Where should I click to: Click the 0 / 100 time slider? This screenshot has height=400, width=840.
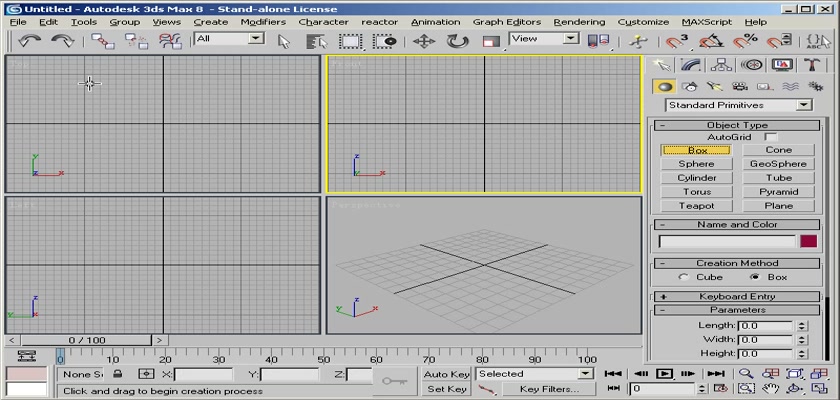pos(87,340)
